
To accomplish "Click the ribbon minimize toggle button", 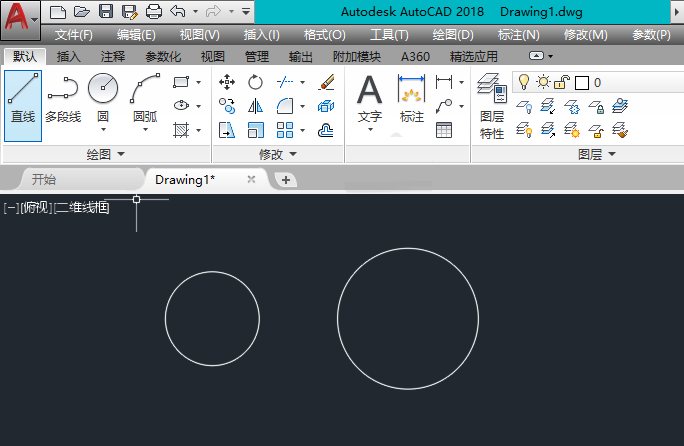I will pos(536,56).
